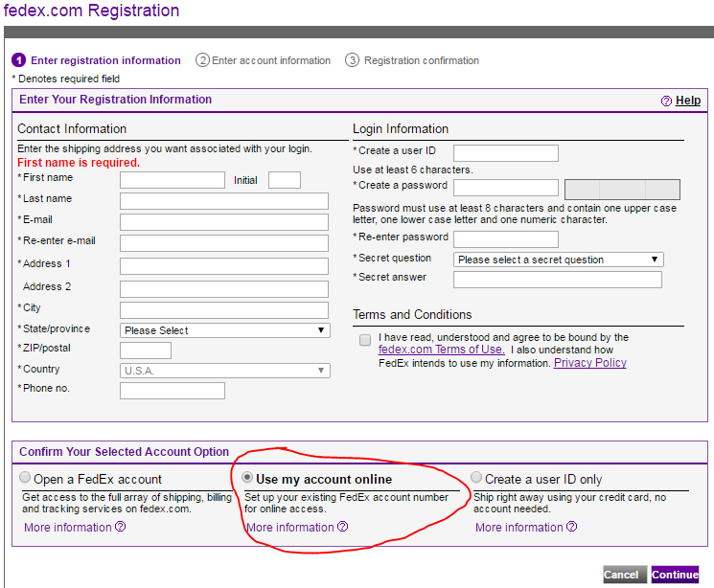Open the Country U.S.A. dropdown
Image resolution: width=714 pixels, height=588 pixels.
click(x=225, y=371)
